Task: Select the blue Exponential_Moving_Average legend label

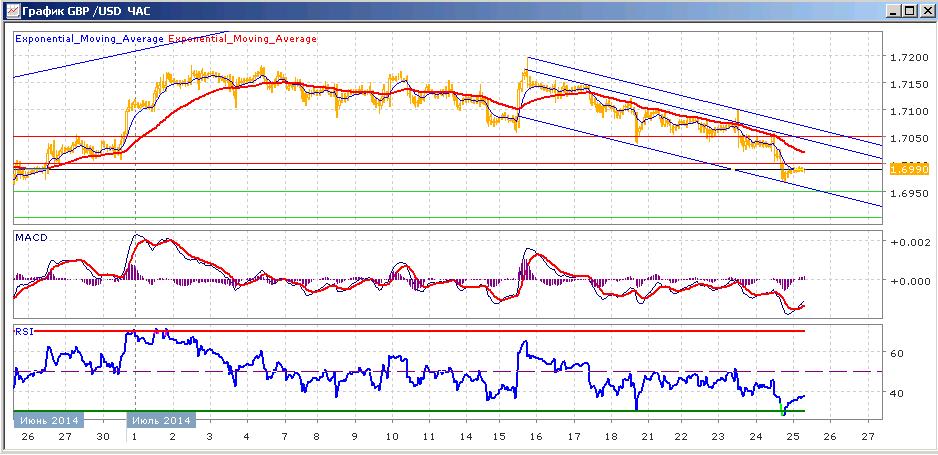Action: (90, 39)
